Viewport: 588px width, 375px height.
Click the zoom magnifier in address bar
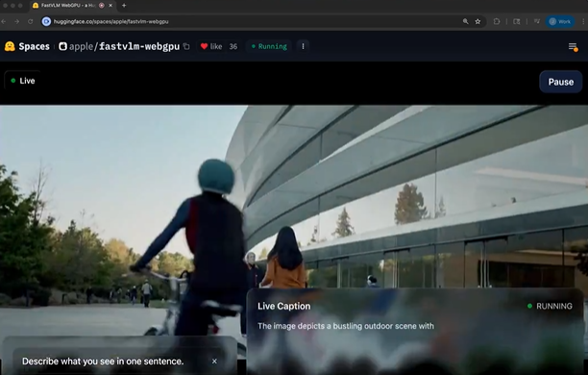click(x=465, y=21)
